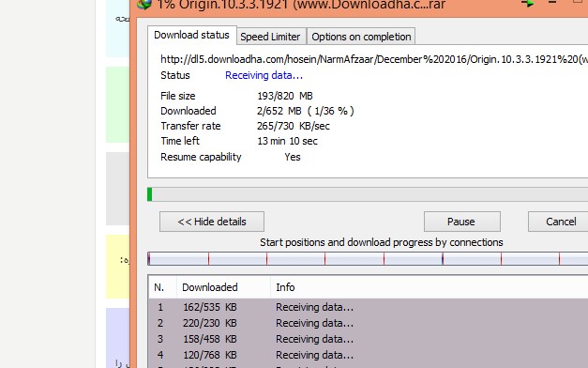
Task: Click the File size value 193/820 MB
Action: (x=285, y=96)
